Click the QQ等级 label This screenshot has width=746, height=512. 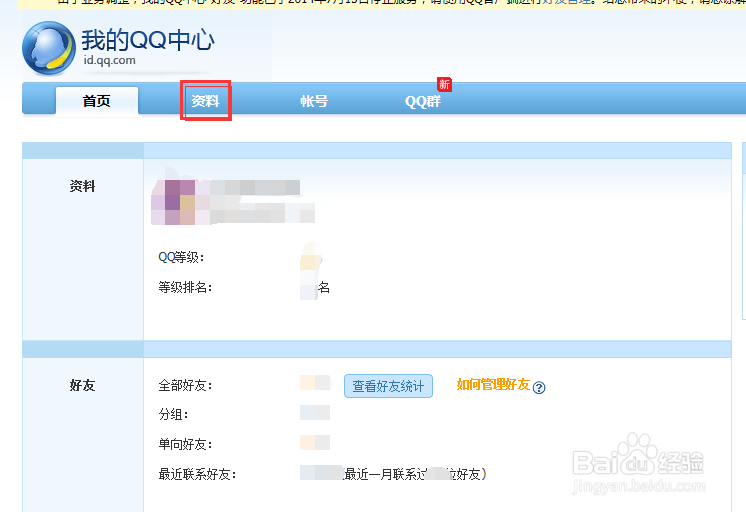click(181, 257)
